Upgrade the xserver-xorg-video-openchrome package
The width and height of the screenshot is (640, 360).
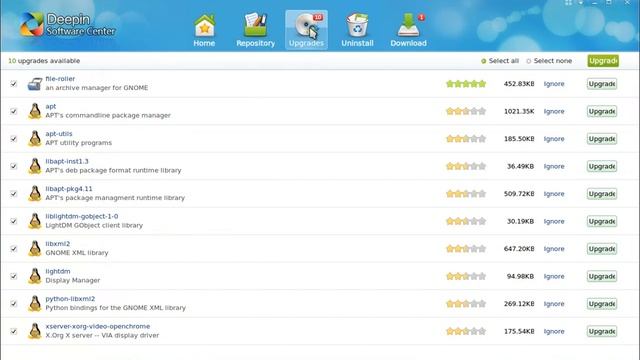(x=602, y=331)
